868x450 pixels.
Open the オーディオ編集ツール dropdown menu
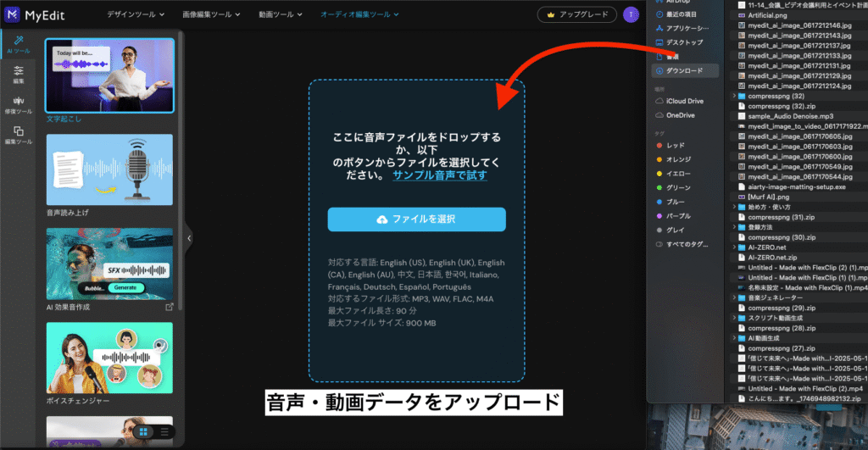359,14
